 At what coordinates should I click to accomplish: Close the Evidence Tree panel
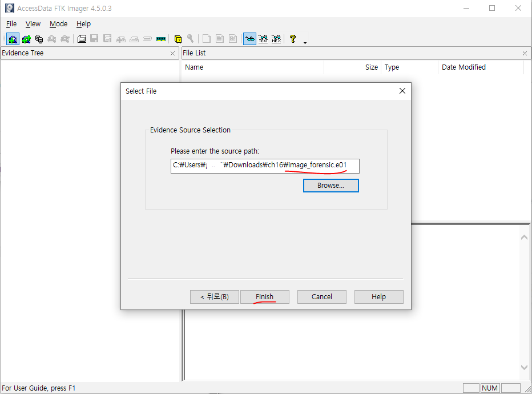(x=173, y=53)
